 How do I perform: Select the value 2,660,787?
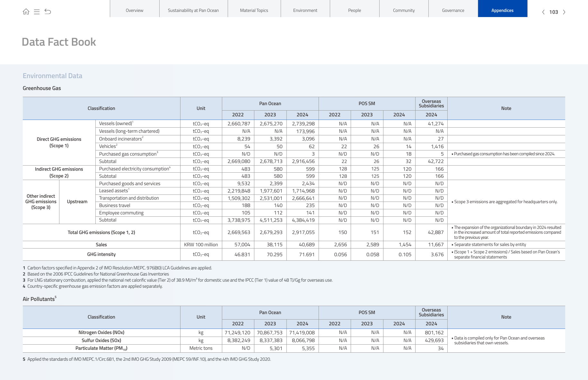coord(239,124)
